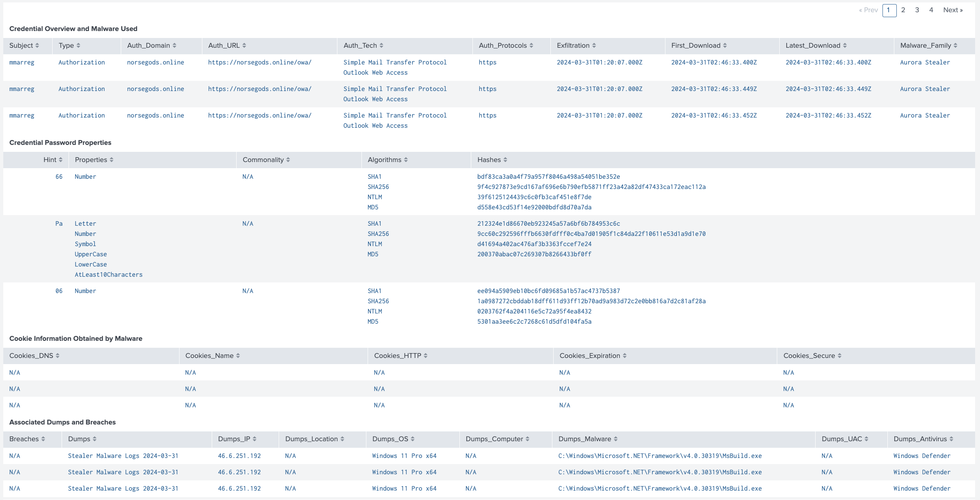The height and width of the screenshot is (500, 980).
Task: Jump to page 3 in pagination
Action: tap(917, 10)
